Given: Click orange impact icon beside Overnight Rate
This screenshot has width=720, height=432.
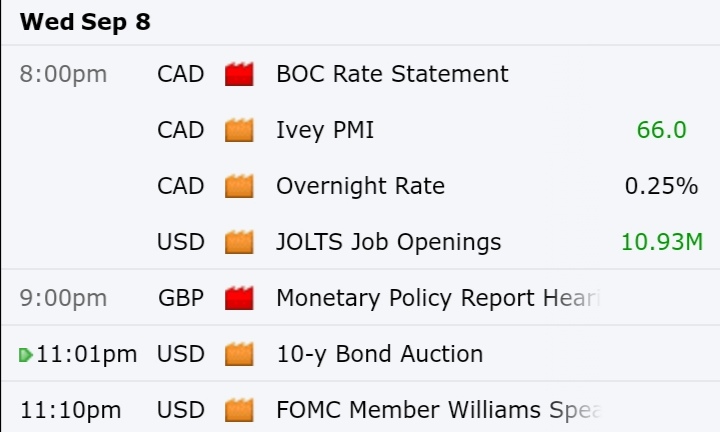Looking at the screenshot, I should (239, 186).
